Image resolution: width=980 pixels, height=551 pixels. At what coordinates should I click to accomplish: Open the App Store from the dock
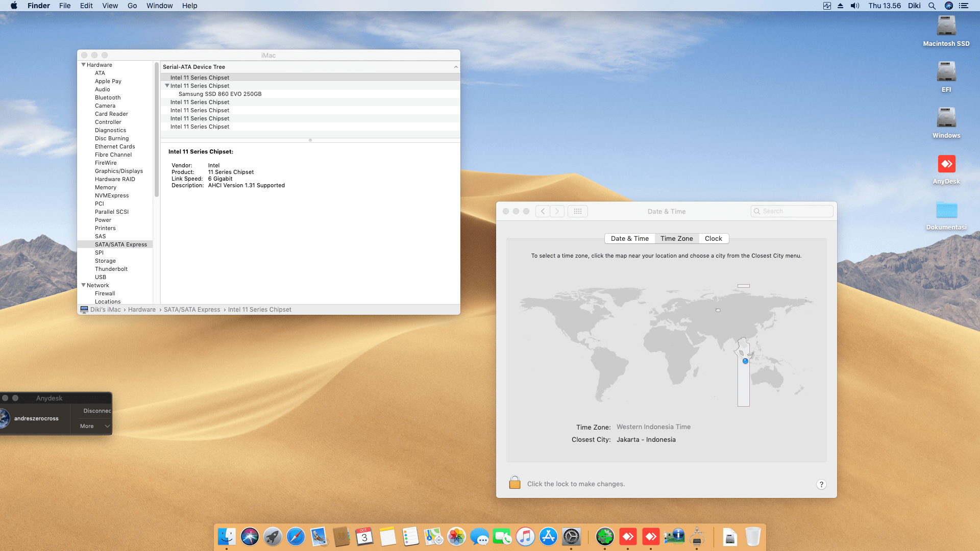[x=548, y=537]
